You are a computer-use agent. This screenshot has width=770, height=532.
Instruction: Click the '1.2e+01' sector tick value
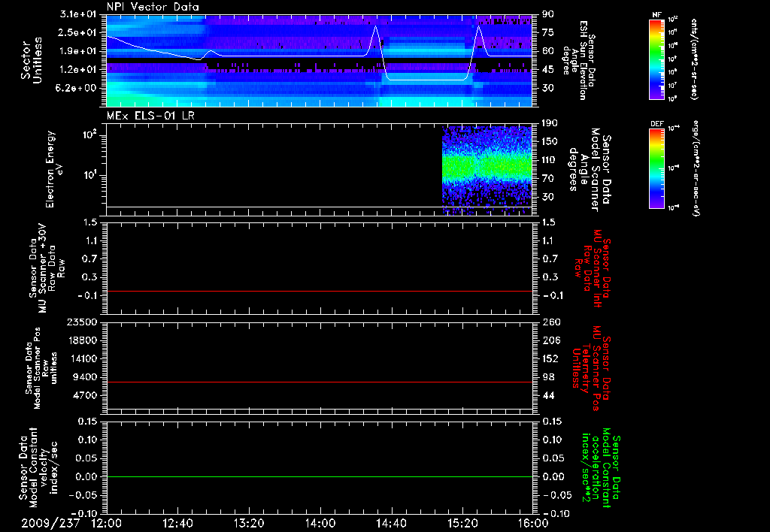pyautogui.click(x=78, y=70)
